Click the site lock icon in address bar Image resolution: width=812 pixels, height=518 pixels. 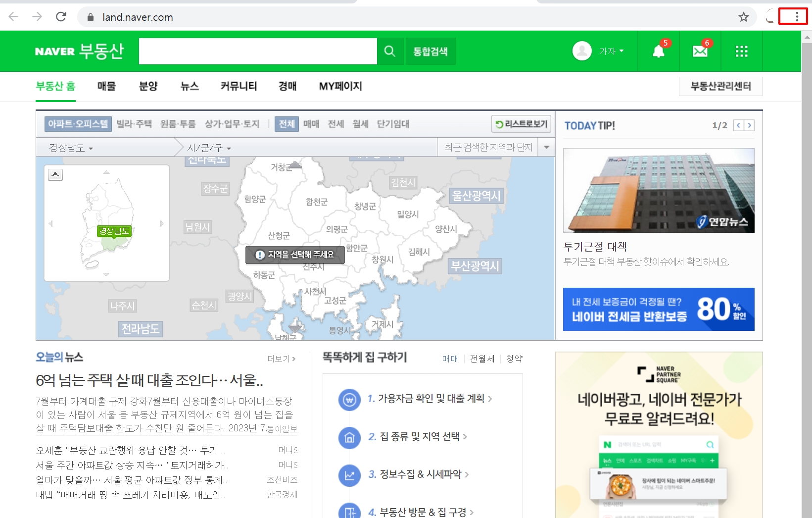(90, 17)
